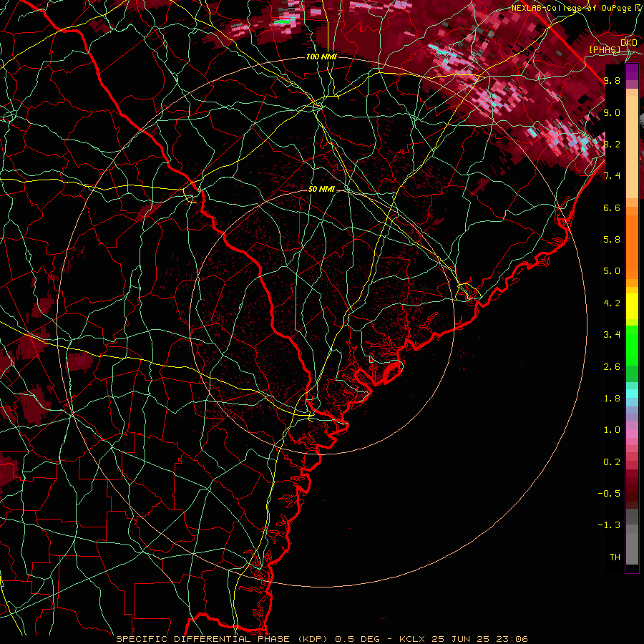Click the 5.8 color scale value
The height and width of the screenshot is (644, 644).
(612, 240)
